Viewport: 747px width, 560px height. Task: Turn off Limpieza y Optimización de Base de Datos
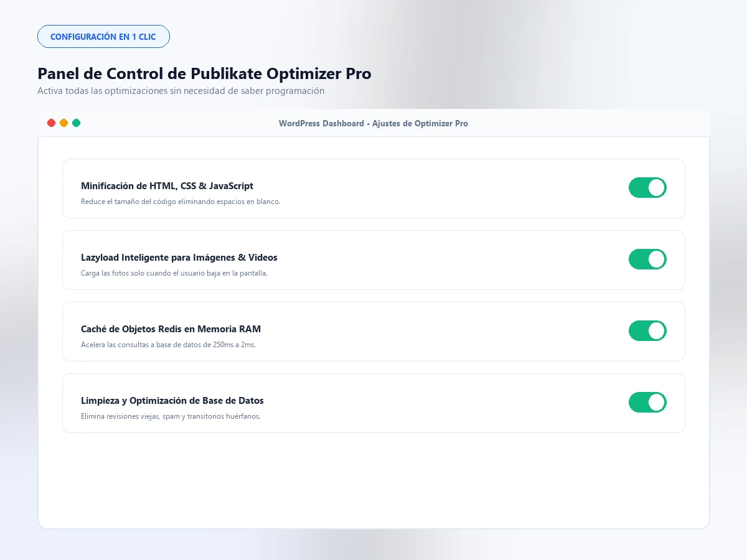click(x=647, y=402)
